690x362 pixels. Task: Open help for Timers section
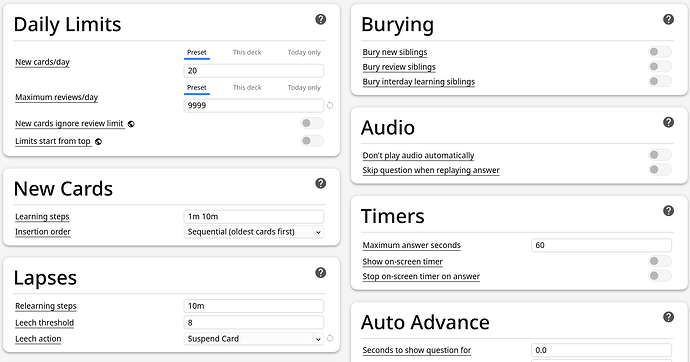(668, 211)
